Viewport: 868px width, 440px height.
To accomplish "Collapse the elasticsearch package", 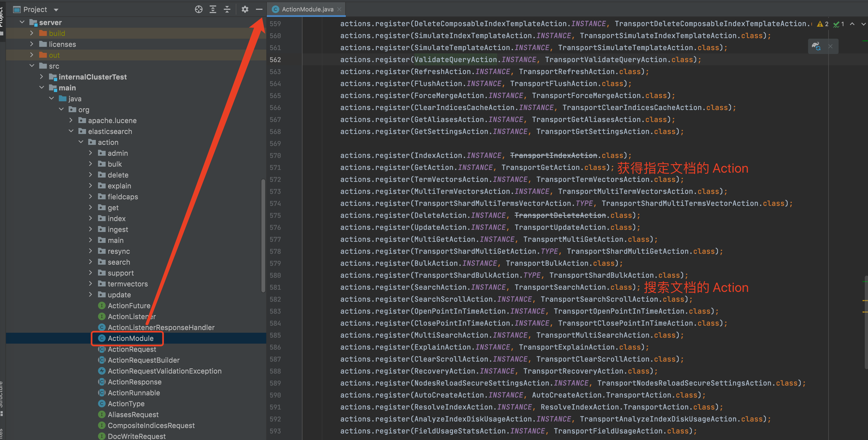I will (x=71, y=131).
